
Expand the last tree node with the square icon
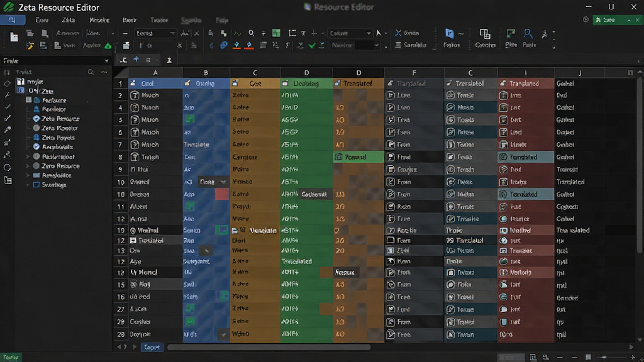[x=28, y=185]
